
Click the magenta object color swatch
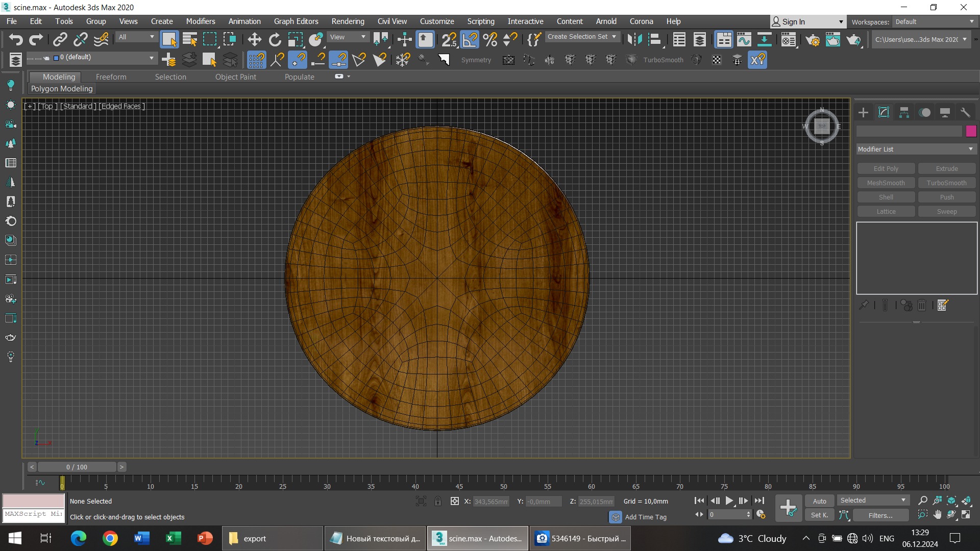(971, 131)
